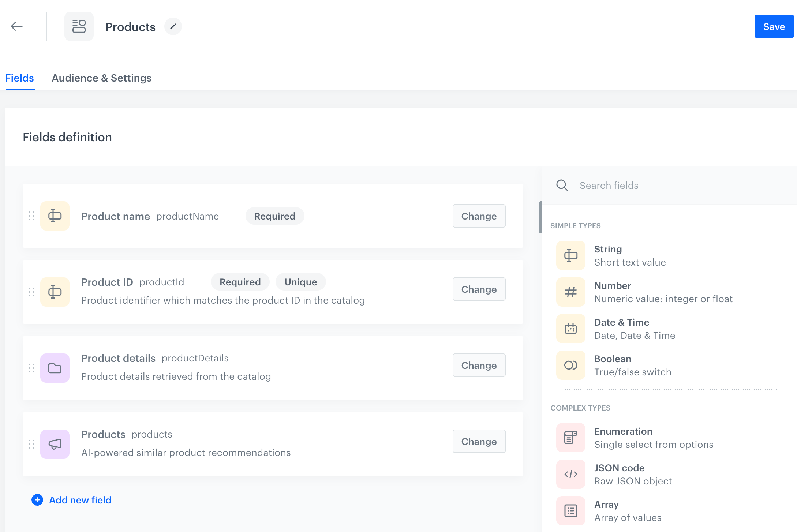Switch to the Audience & Settings tab
Screen dimensions: 797x532
coord(101,78)
